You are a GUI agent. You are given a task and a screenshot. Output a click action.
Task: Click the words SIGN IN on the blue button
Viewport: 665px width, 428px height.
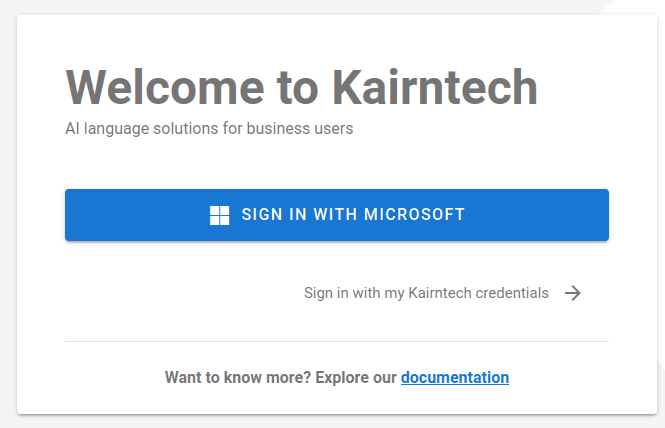click(x=274, y=214)
